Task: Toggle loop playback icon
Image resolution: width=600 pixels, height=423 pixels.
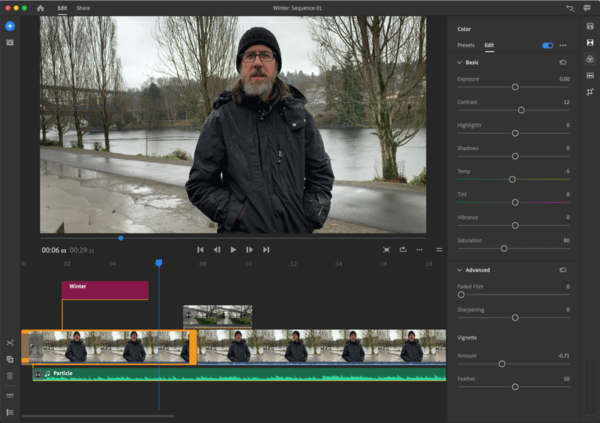Action: pyautogui.click(x=403, y=250)
